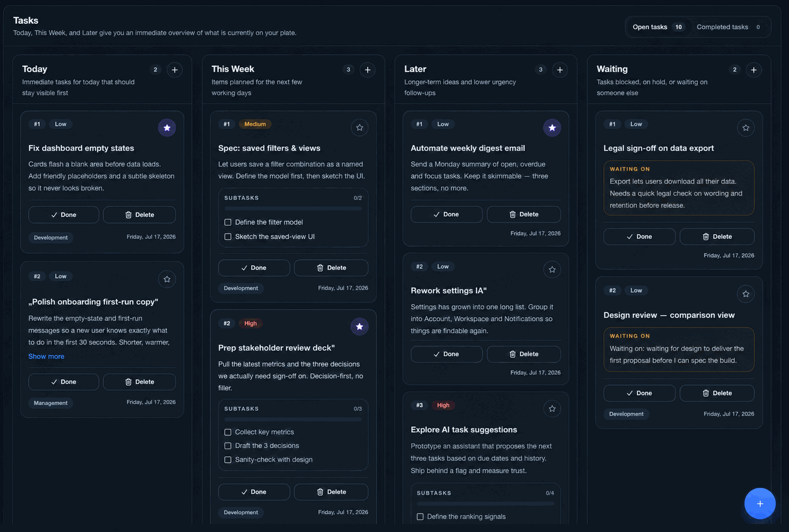Star the Legal sign-off on data export task
Screen dimensions: 789x532
745,128
